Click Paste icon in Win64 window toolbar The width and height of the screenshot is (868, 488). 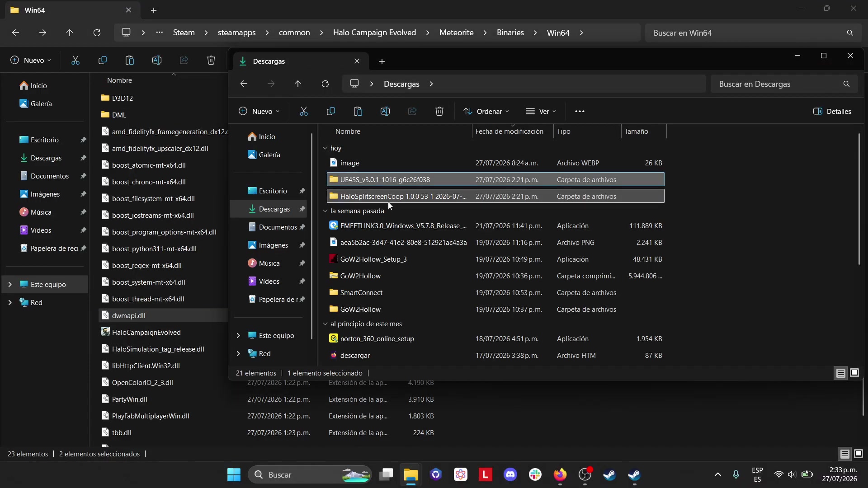[x=130, y=60]
